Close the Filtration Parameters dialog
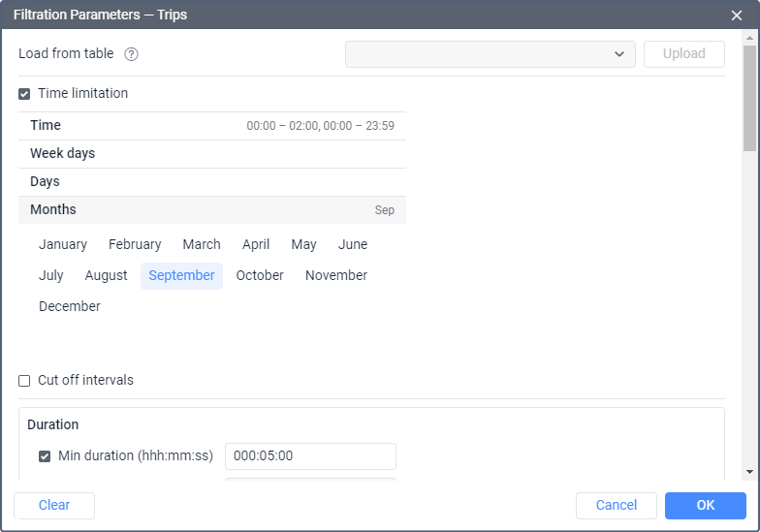Viewport: 760px width, 532px height. point(737,16)
